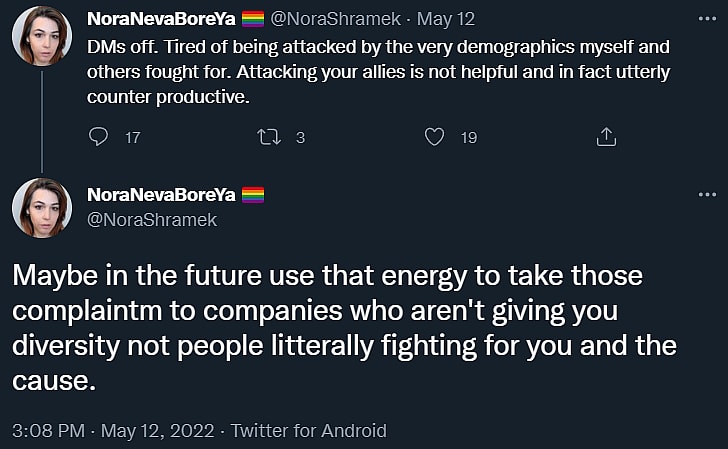Click the "3:08 PM · May 12, 2022" timestamp
The height and width of the screenshot is (449, 728).
click(113, 431)
